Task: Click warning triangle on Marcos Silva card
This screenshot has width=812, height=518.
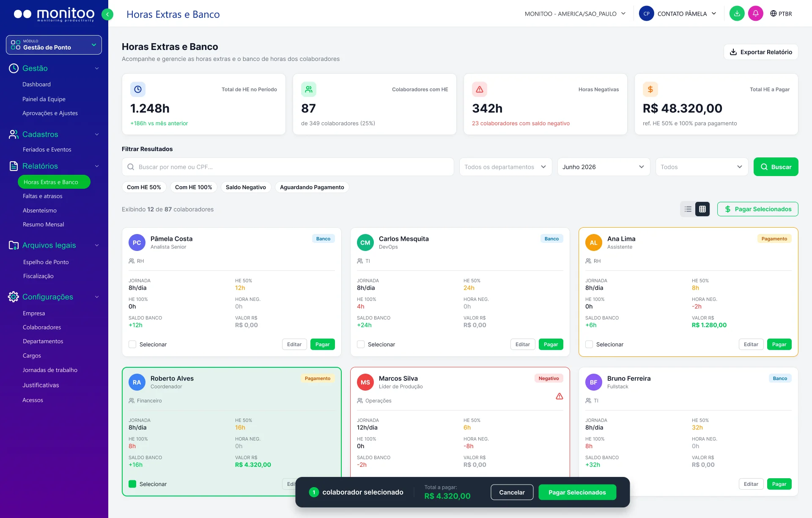Action: click(560, 397)
